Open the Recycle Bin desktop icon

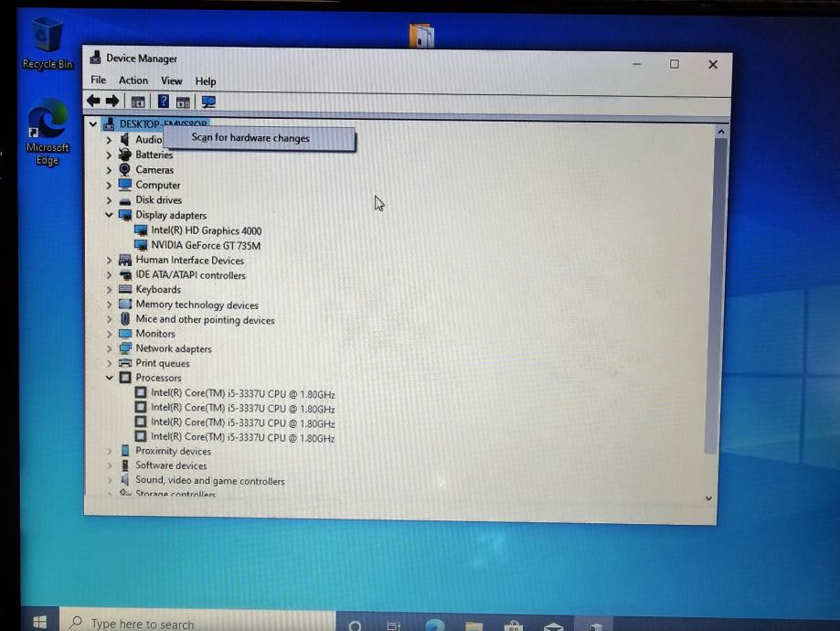[x=48, y=43]
